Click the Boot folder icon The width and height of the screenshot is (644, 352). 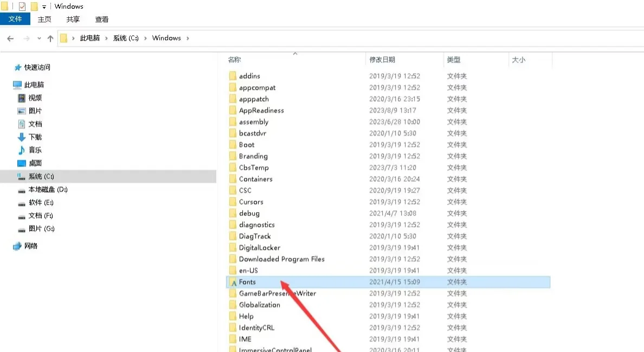(233, 145)
